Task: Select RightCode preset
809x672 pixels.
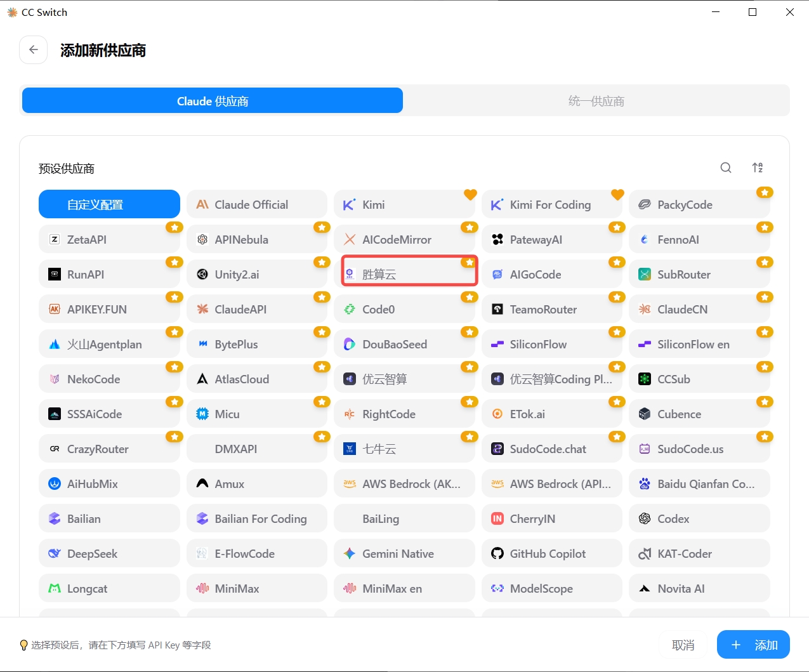Action: (x=404, y=414)
